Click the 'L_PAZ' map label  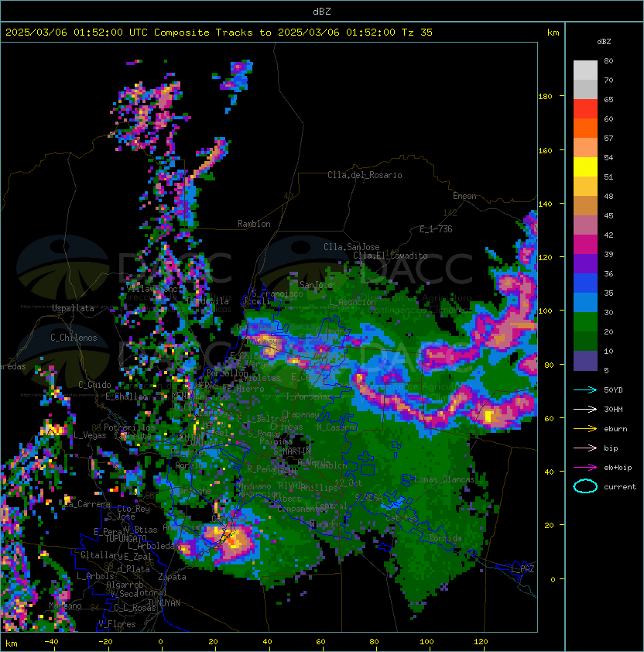(522, 568)
